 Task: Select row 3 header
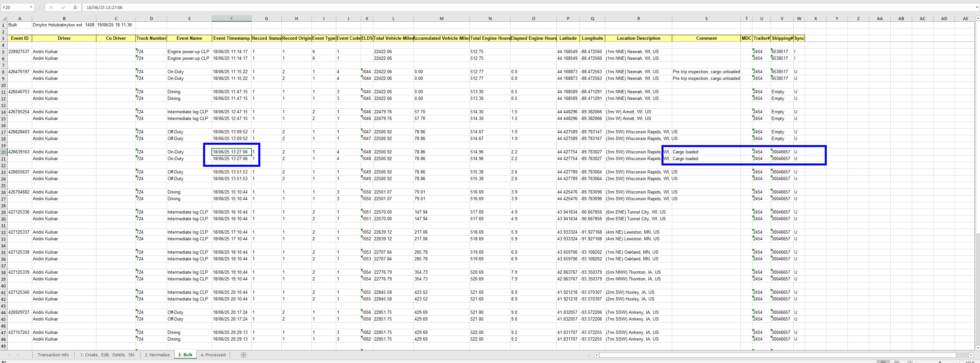point(3,38)
